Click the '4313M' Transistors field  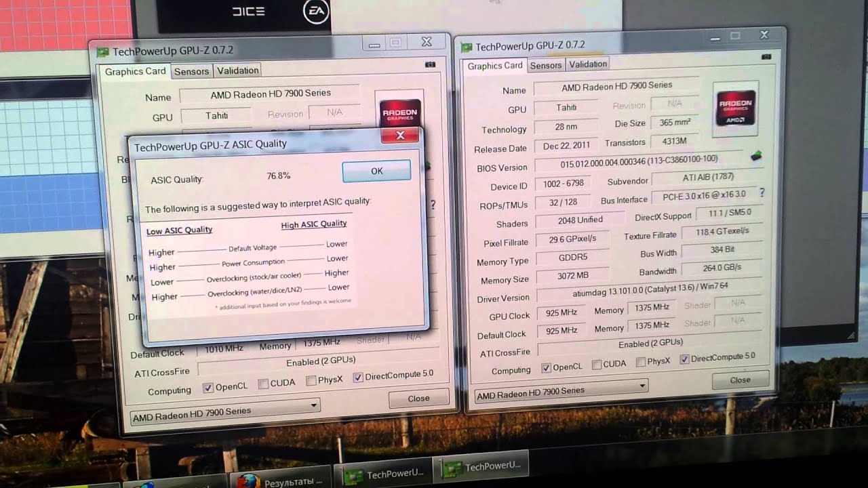(x=674, y=141)
